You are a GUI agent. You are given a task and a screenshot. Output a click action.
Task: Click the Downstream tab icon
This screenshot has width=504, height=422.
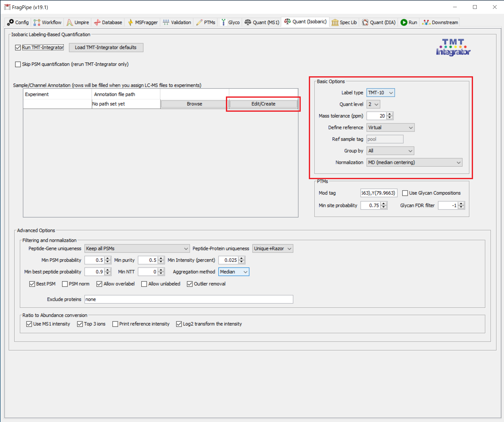pos(426,22)
